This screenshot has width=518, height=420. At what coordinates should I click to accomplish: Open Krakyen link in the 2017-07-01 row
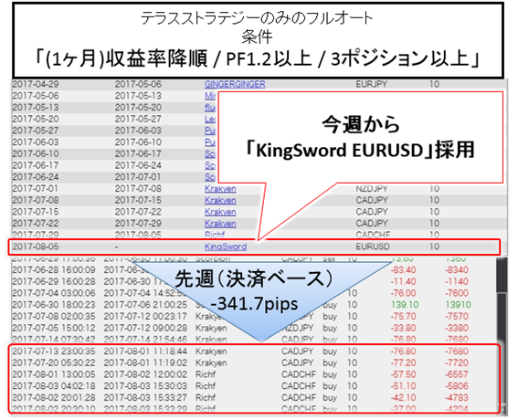pos(220,188)
